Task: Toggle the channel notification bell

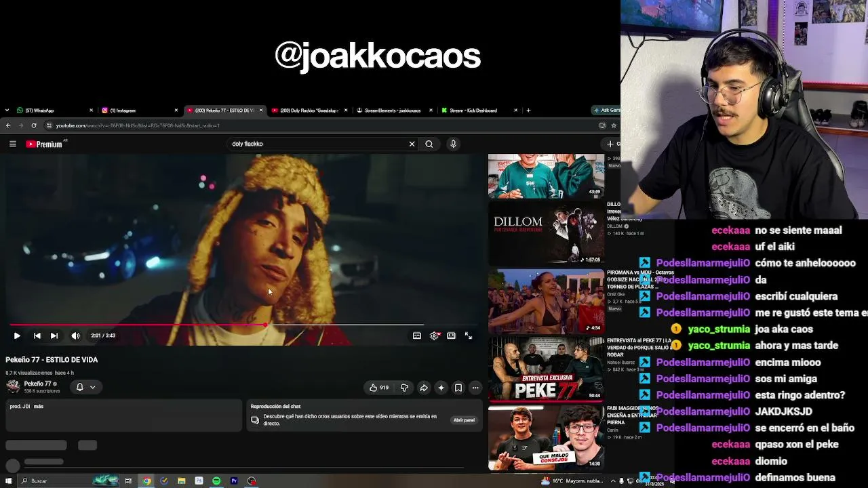Action: coord(79,387)
